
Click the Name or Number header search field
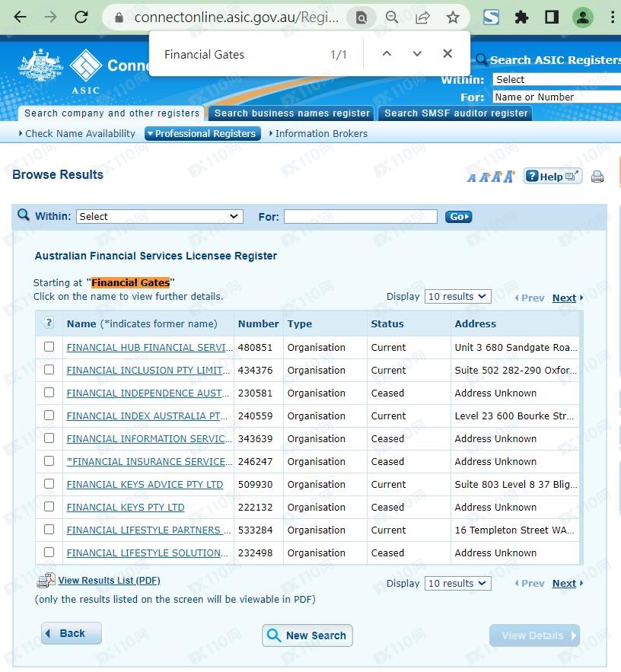(x=556, y=97)
